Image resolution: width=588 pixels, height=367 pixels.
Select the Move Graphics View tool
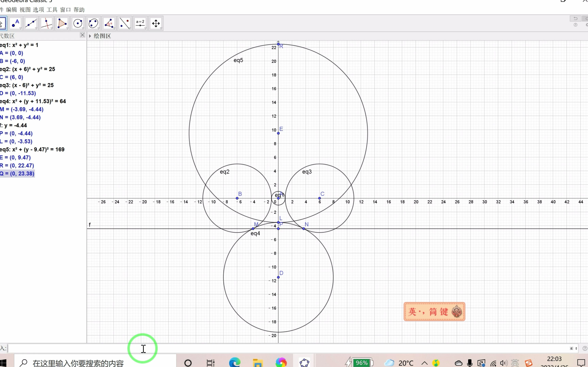coord(156,23)
